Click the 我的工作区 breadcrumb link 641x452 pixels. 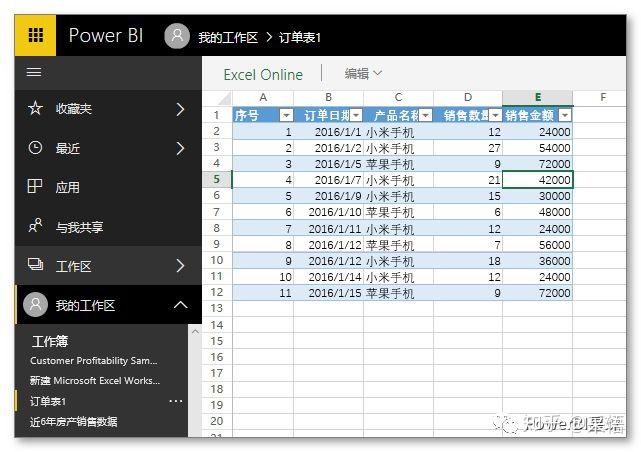[x=228, y=38]
